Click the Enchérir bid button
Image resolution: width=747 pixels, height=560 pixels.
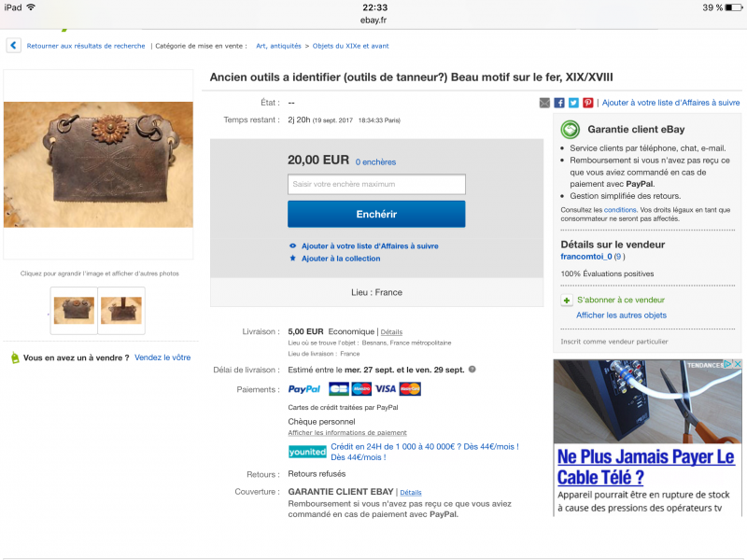coord(376,214)
